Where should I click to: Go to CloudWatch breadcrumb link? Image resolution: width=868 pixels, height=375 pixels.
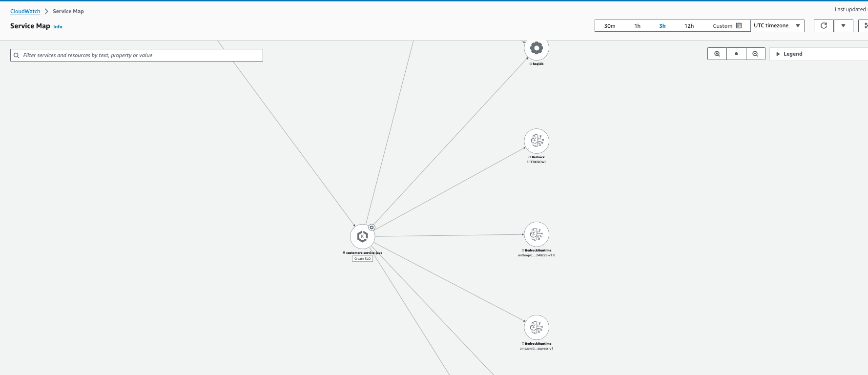(25, 11)
